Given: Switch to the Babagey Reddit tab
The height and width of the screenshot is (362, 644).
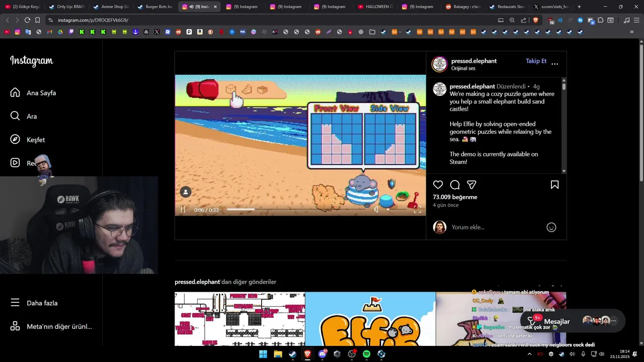Looking at the screenshot, I should (x=463, y=7).
